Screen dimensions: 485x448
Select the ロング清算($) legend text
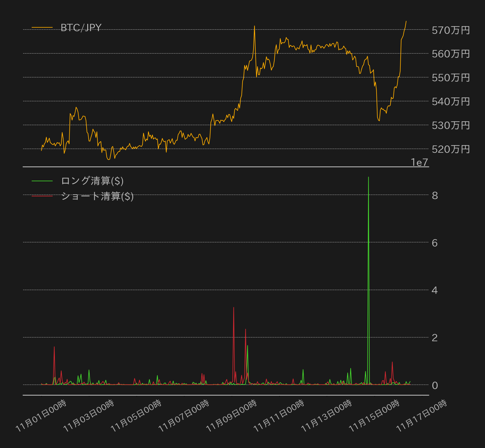(92, 181)
